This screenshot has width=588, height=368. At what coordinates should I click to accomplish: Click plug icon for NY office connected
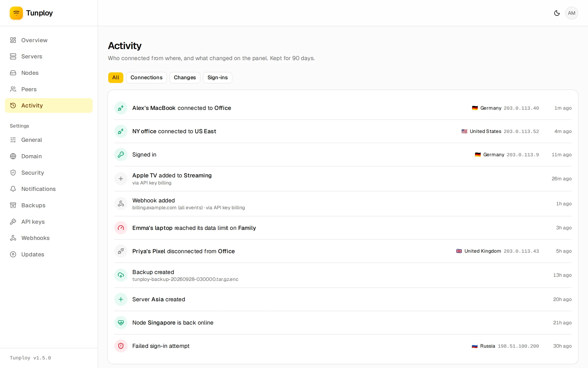click(121, 131)
